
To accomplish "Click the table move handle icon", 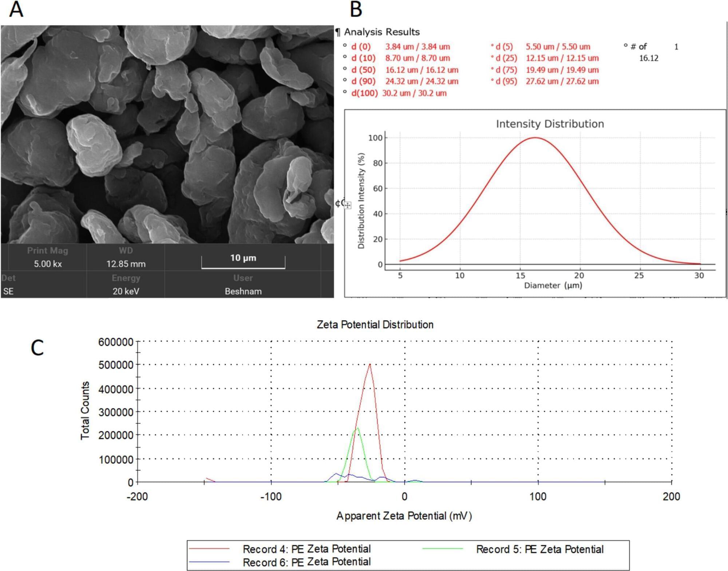I will 348,205.
